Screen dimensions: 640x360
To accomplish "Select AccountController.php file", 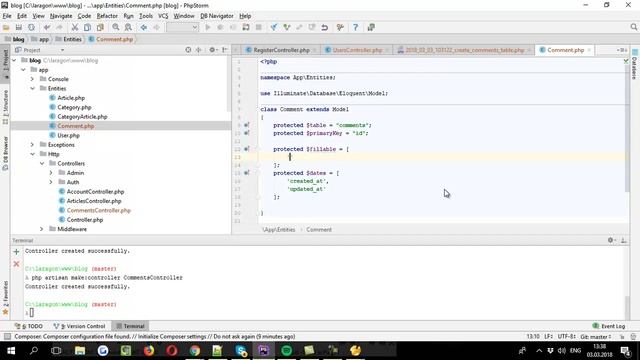I will click(x=95, y=192).
